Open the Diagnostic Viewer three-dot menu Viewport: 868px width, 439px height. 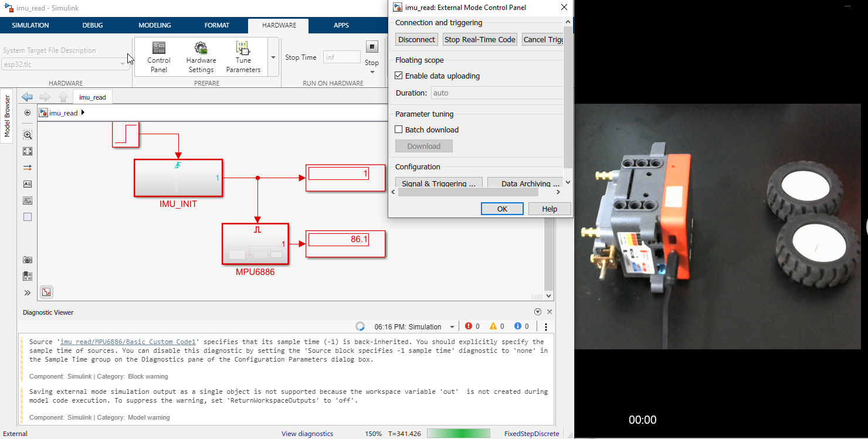click(x=546, y=327)
